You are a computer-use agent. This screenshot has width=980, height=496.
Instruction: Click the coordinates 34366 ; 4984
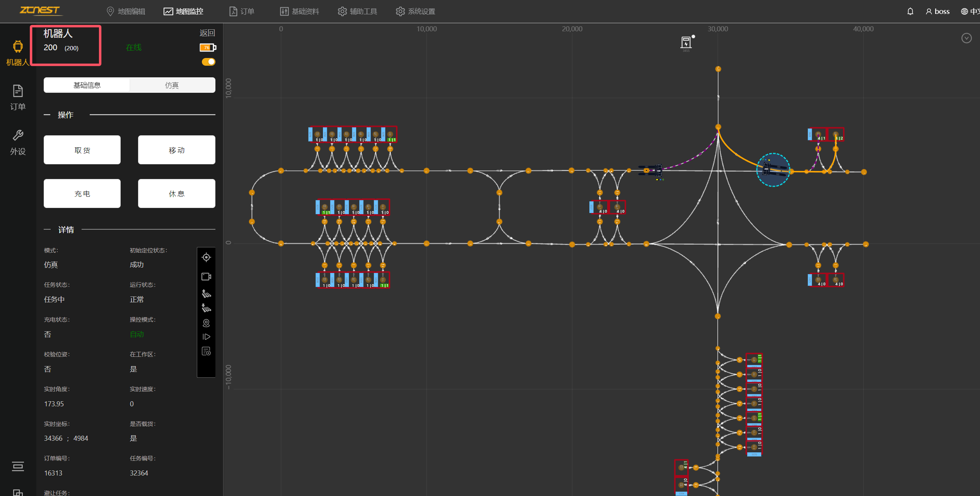point(66,438)
